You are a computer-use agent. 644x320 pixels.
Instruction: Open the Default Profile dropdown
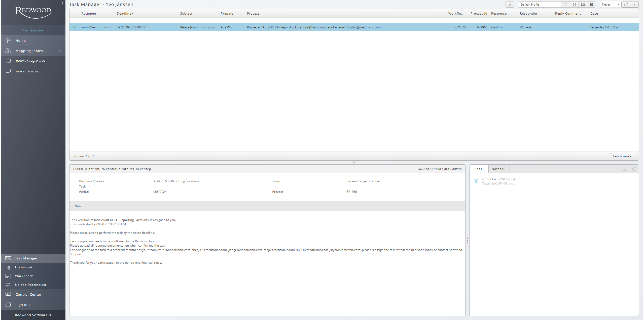coord(539,5)
